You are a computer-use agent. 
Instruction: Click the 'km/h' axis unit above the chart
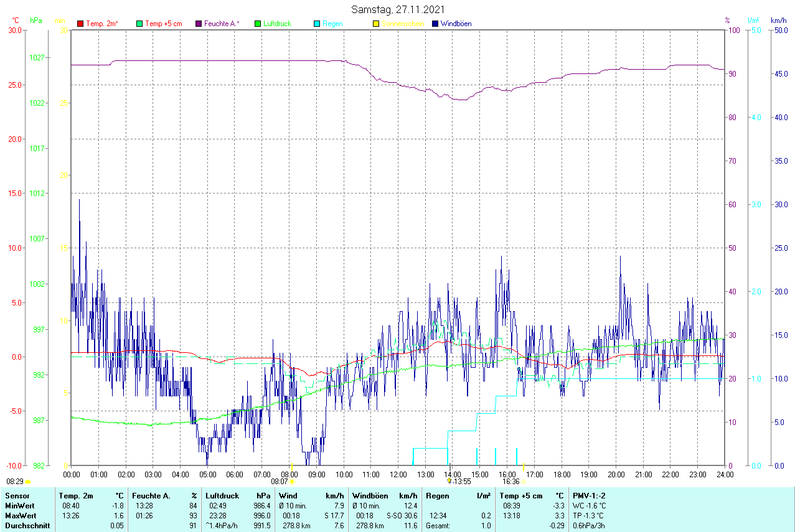778,21
